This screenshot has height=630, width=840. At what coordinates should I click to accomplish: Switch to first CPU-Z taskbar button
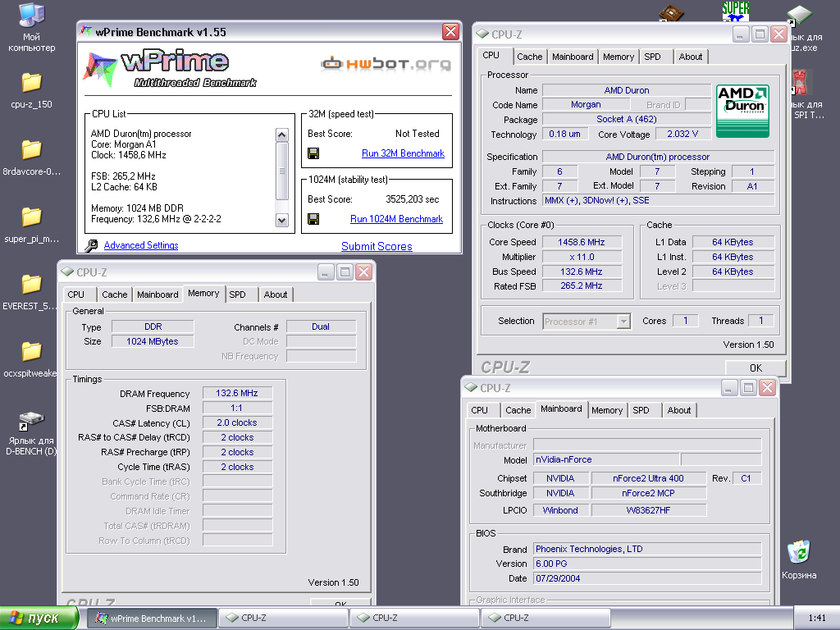point(284,619)
